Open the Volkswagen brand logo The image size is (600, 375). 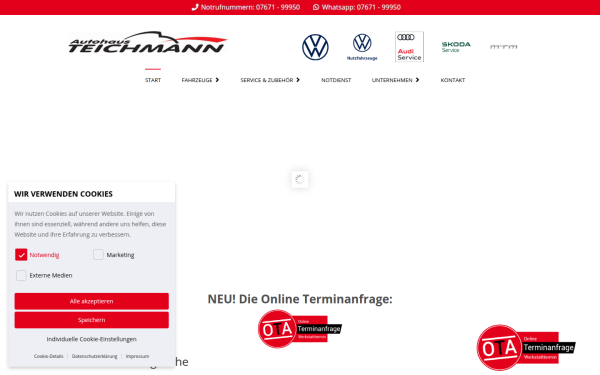coord(315,47)
